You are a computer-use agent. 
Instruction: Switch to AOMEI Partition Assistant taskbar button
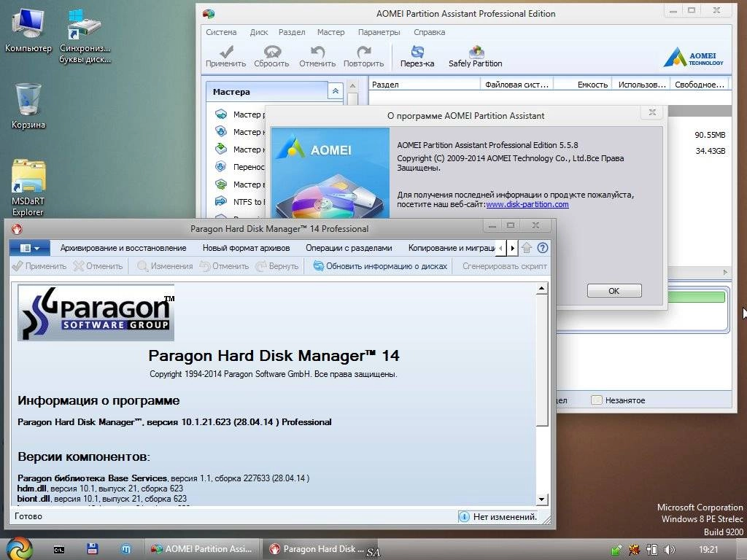coord(201,549)
